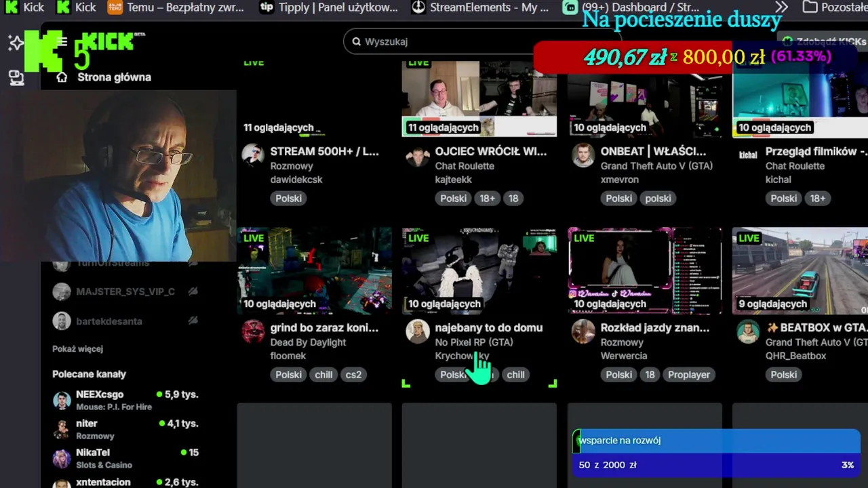Screen dimensions: 868x488
Task: Open the Pozostałe bookmarks folder
Action: point(835,7)
